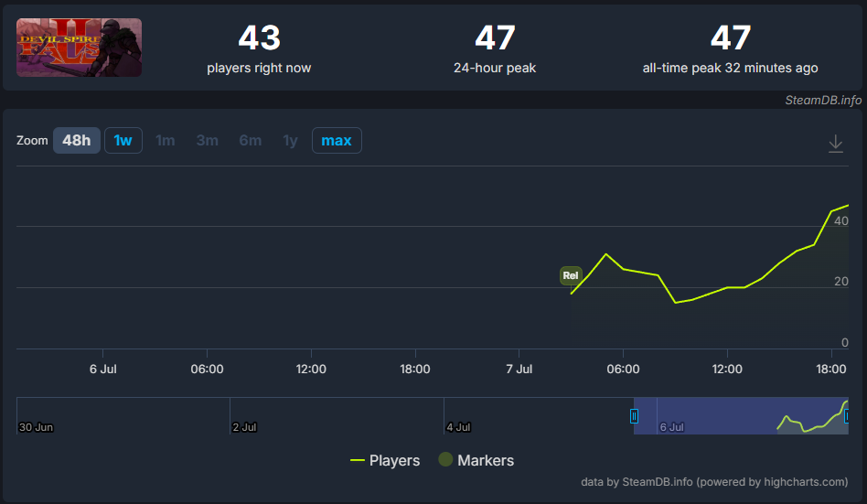
Task: Select the 48h zoom range
Action: 76,141
